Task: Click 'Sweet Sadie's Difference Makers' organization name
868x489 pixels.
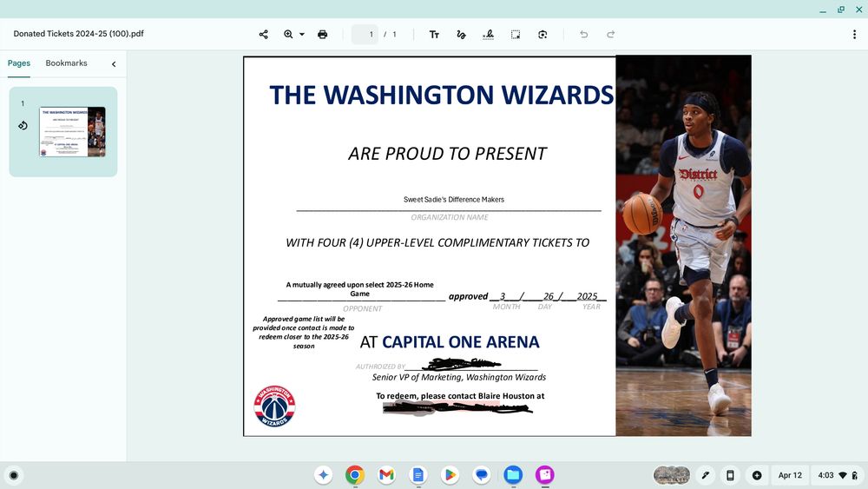Action: pos(454,200)
